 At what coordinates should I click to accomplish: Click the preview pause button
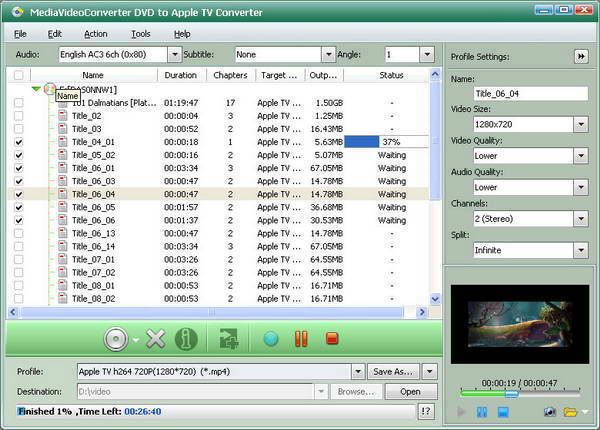pos(482,412)
